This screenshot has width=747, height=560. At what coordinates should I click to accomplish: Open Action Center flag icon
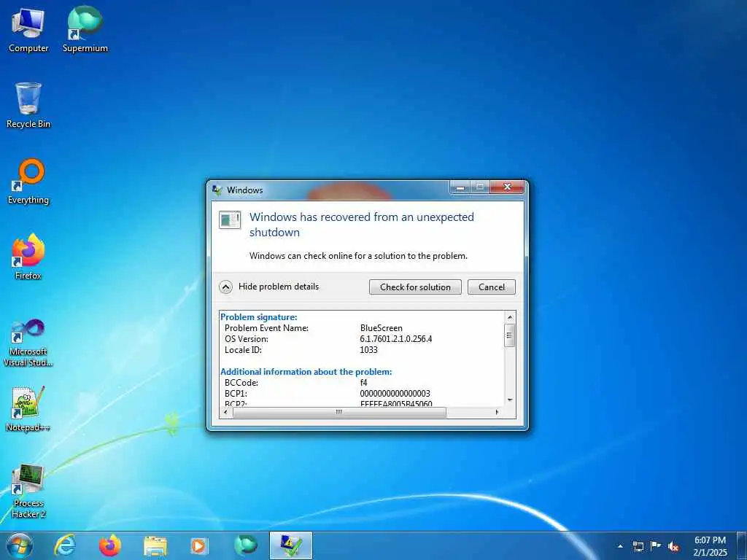point(656,546)
